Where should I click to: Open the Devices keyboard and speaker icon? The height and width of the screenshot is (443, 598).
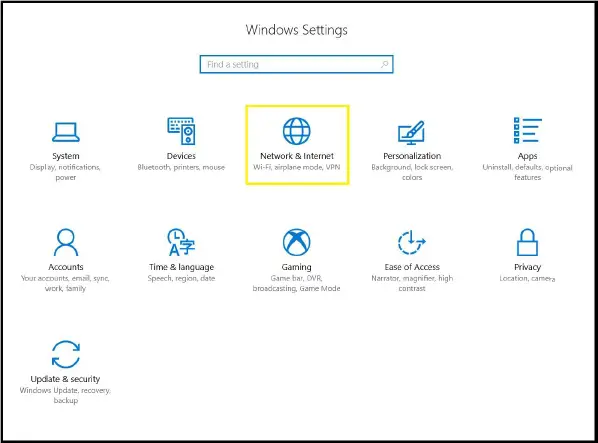[x=181, y=131]
